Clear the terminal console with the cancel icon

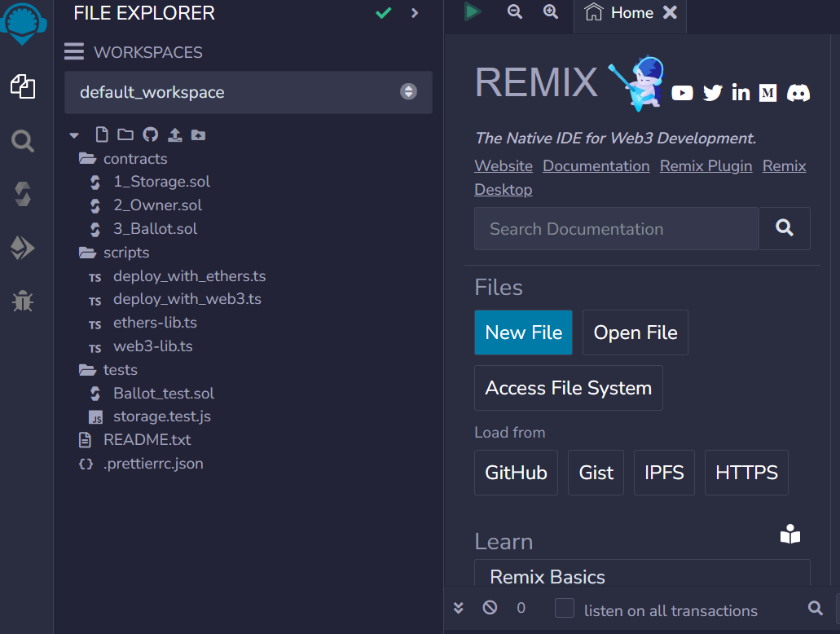point(489,607)
